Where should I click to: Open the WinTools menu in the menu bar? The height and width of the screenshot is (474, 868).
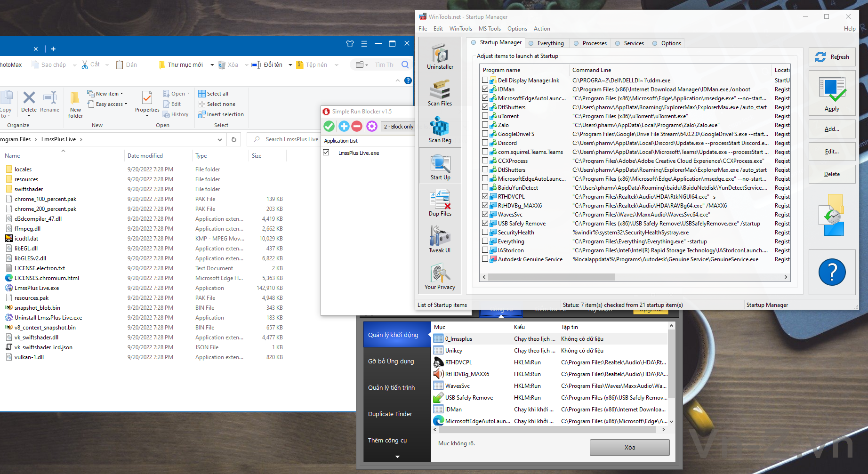coord(460,29)
